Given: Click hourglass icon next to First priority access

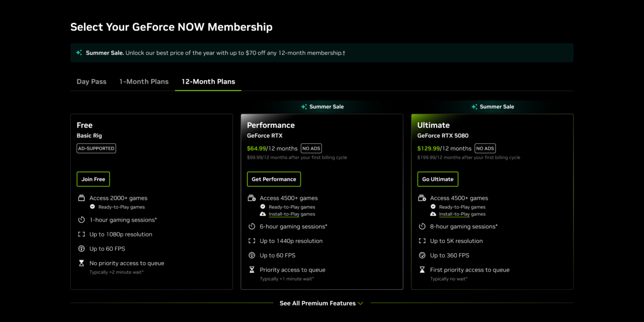Looking at the screenshot, I should [422, 270].
